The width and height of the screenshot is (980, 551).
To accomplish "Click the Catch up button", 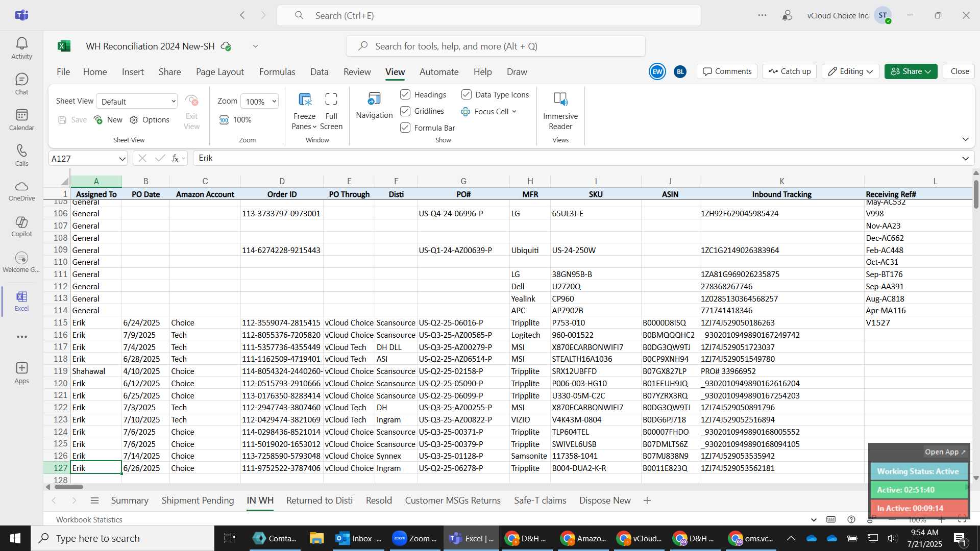I will pos(790,71).
